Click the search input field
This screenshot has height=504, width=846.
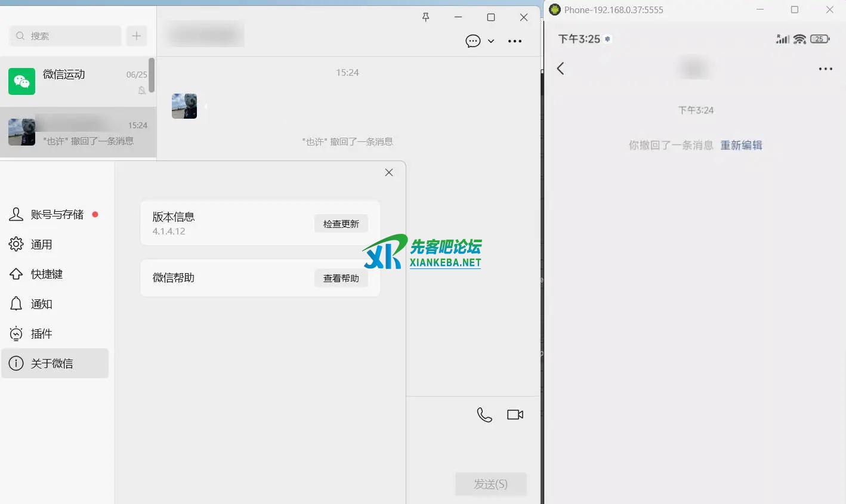[x=66, y=36]
